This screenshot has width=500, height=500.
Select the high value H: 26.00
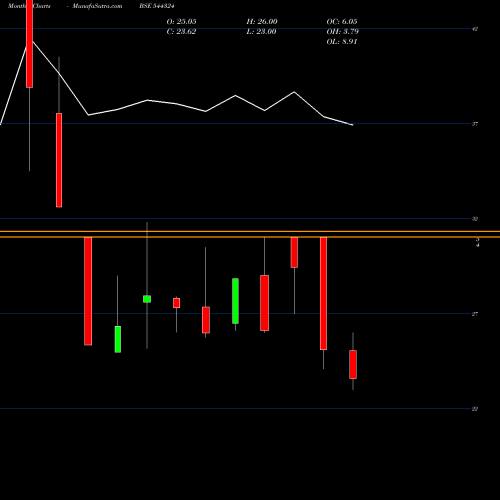click(x=262, y=22)
